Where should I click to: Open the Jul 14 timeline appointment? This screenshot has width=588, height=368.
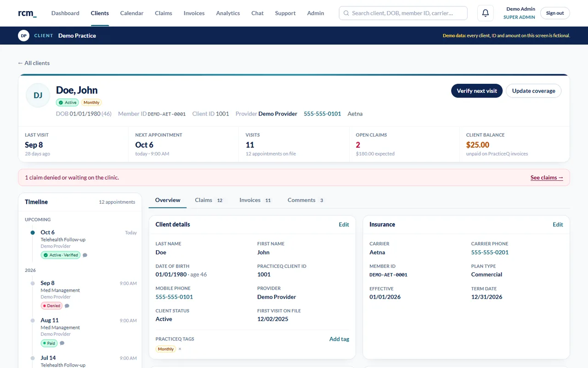click(83, 361)
